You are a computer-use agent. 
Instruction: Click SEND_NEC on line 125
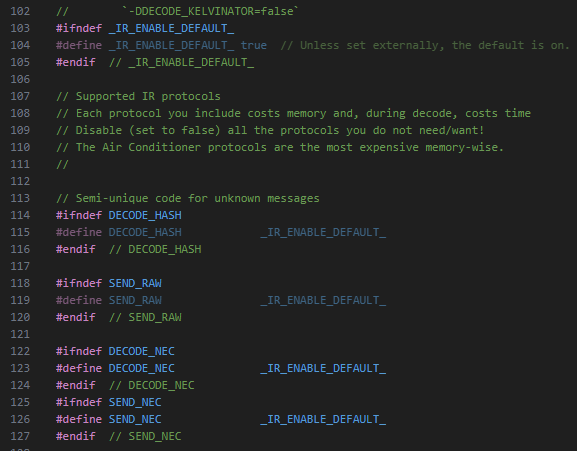(135, 402)
